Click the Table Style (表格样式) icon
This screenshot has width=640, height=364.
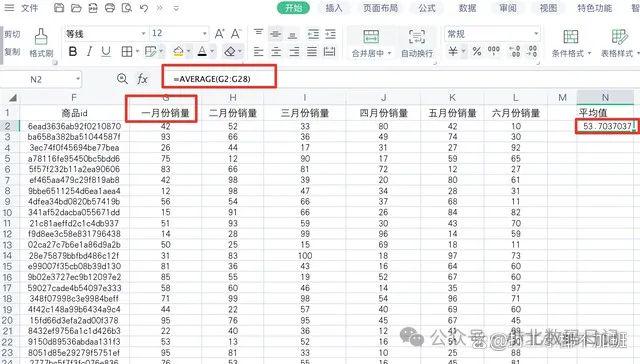tap(619, 37)
